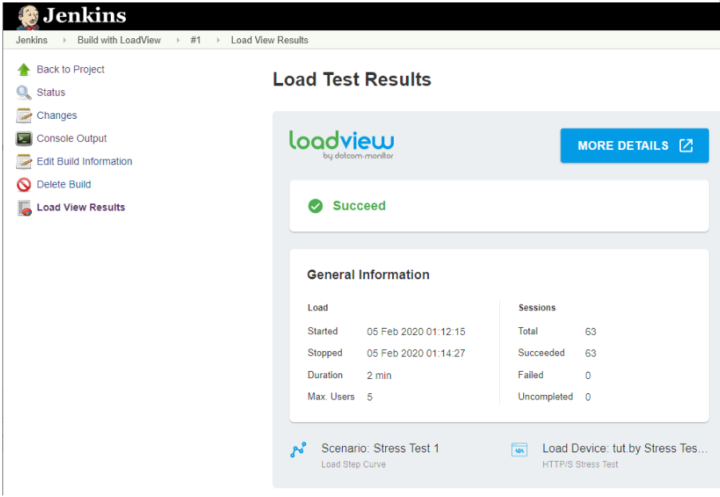The width and height of the screenshot is (720, 497).
Task: Click the Sessions column header
Action: click(537, 308)
